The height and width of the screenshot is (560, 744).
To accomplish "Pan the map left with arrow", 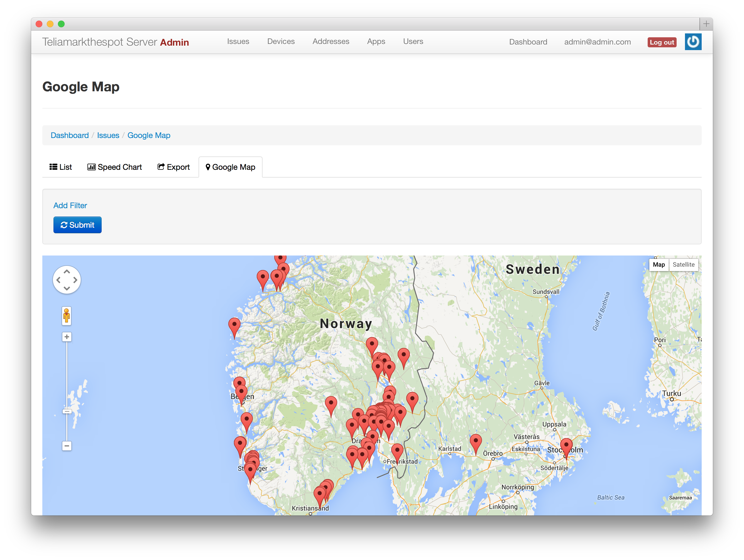I will (58, 280).
